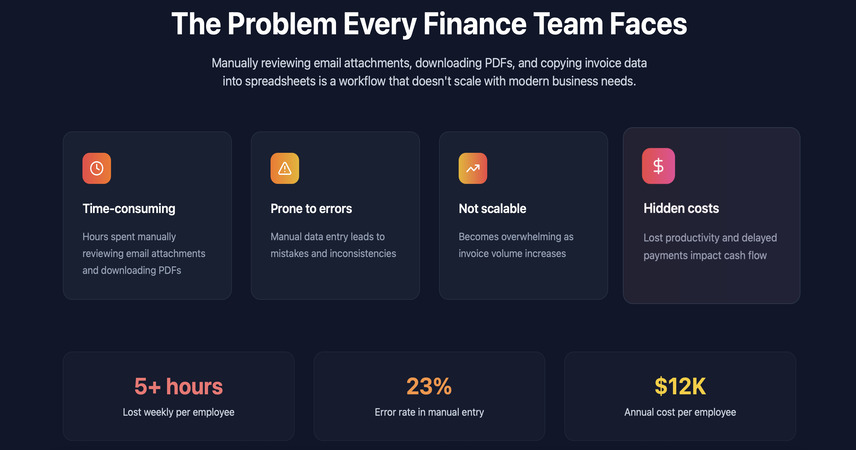Viewport: 856px width, 450px height.
Task: Click 'Lost productivity and delayed payments' text
Action: [x=710, y=246]
